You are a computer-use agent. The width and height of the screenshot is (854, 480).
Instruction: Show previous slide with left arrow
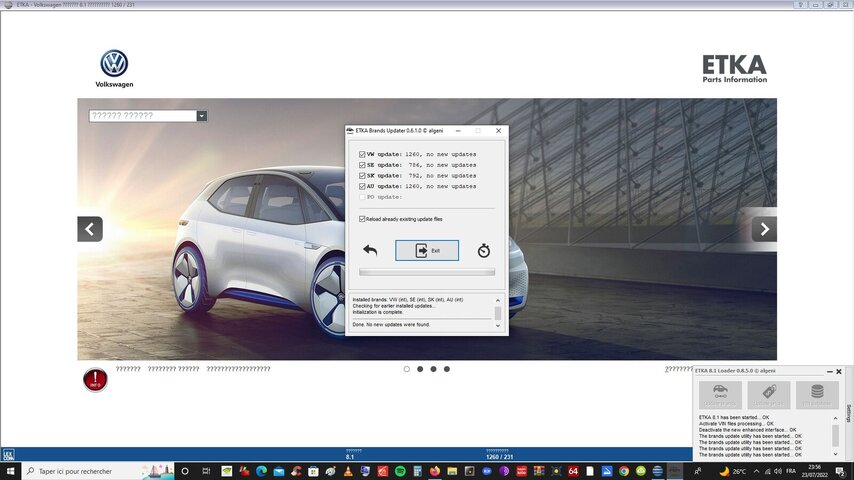pos(90,229)
